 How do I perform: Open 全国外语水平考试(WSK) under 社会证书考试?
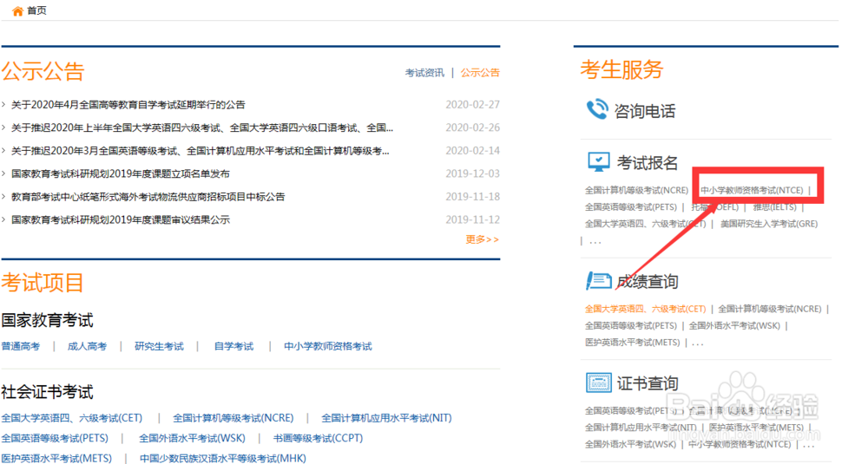[x=192, y=438]
